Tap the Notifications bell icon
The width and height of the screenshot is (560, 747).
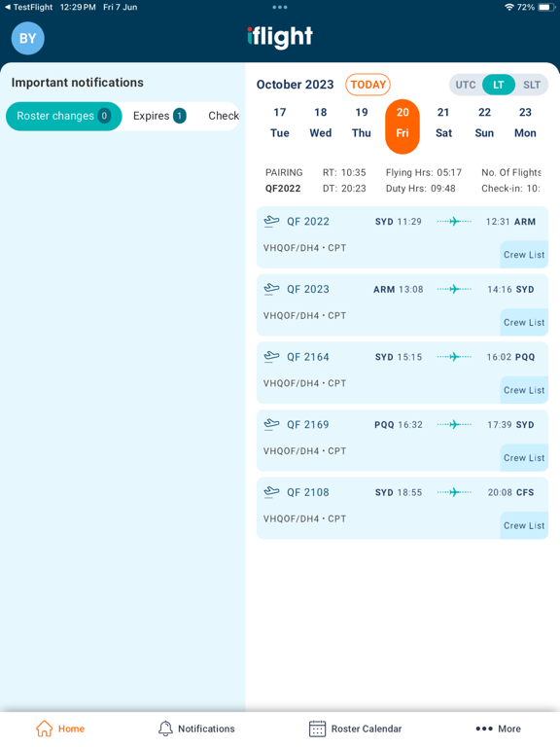tap(165, 729)
